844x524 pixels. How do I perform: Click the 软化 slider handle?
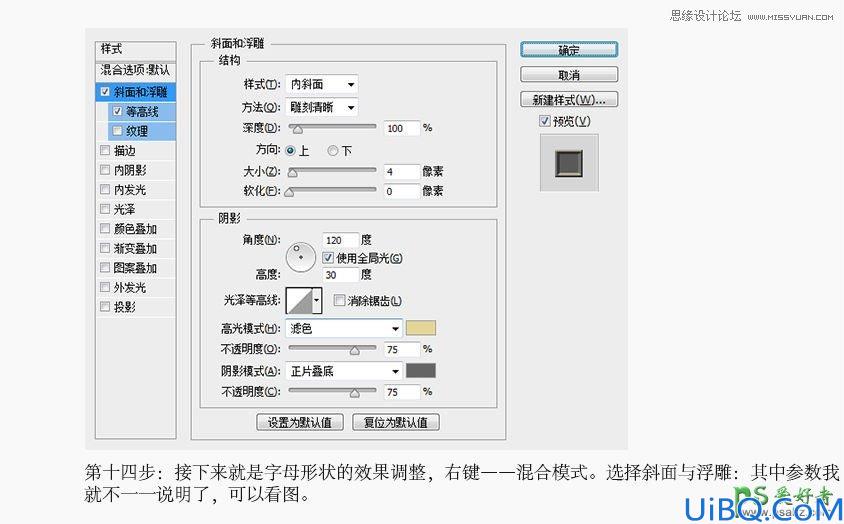(x=290, y=192)
